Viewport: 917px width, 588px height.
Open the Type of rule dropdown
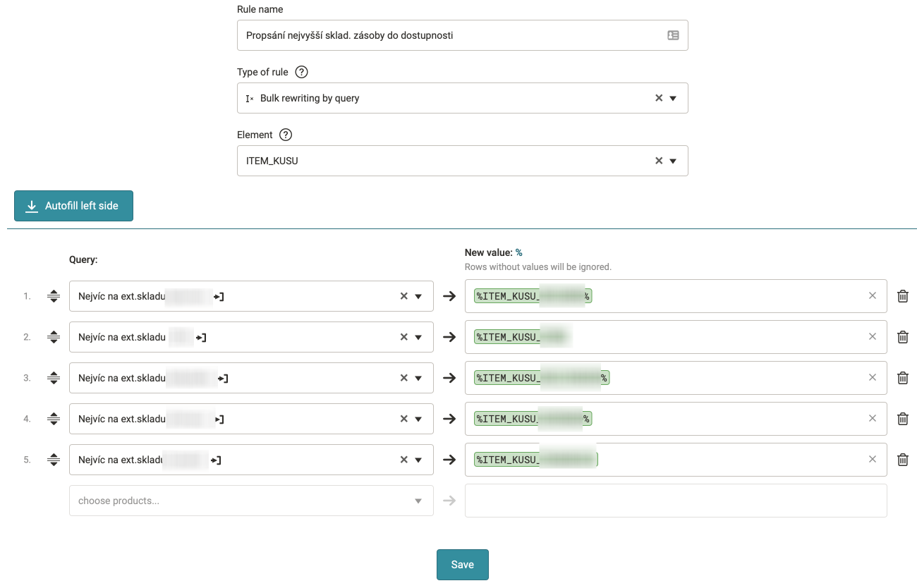(x=673, y=98)
